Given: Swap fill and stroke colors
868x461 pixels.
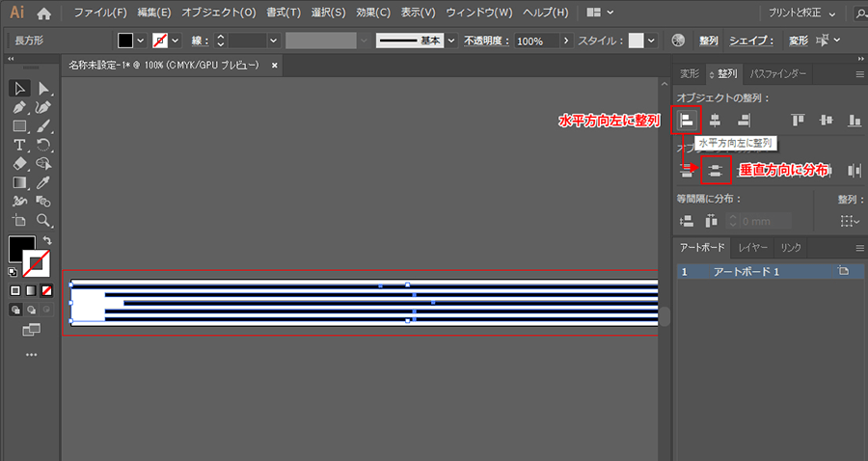Looking at the screenshot, I should click(x=47, y=241).
